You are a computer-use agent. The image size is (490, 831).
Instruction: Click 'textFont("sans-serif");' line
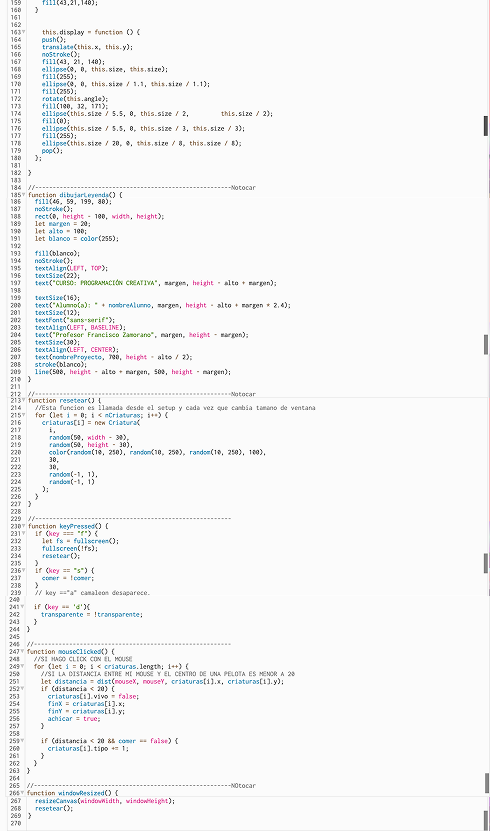(x=75, y=321)
